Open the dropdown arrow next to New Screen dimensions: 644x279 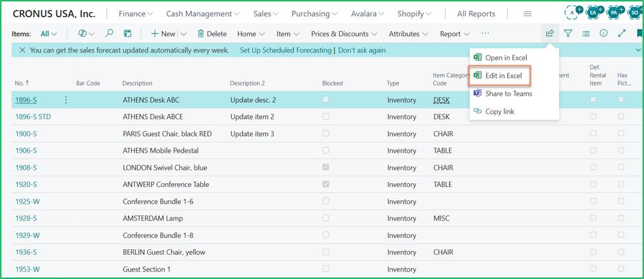pos(184,34)
